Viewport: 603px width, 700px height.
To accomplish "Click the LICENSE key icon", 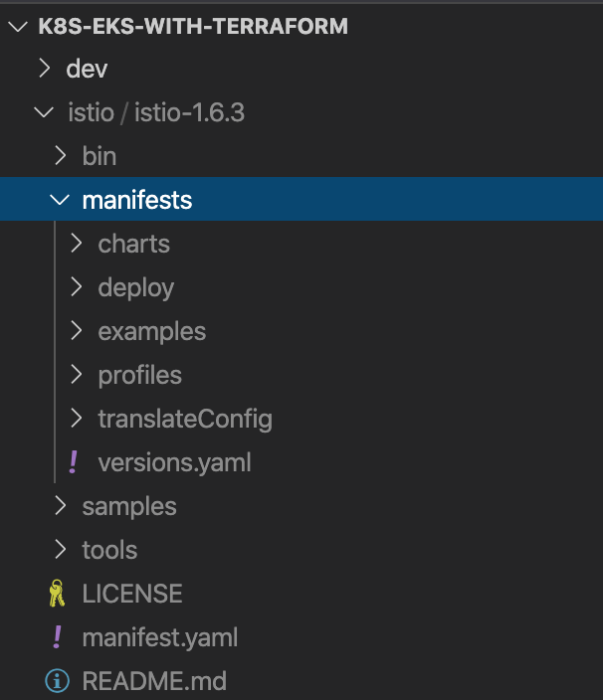I will [56, 594].
